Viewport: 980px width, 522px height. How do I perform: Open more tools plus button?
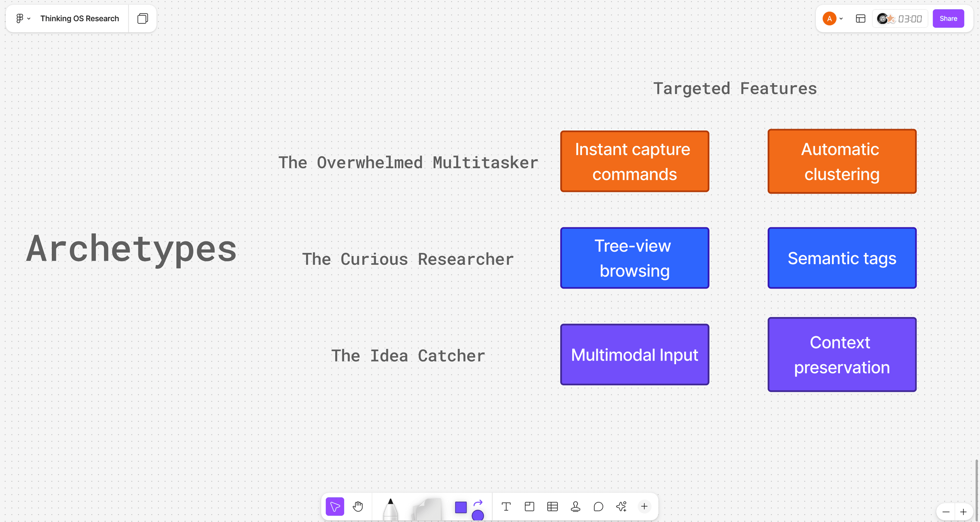(644, 506)
